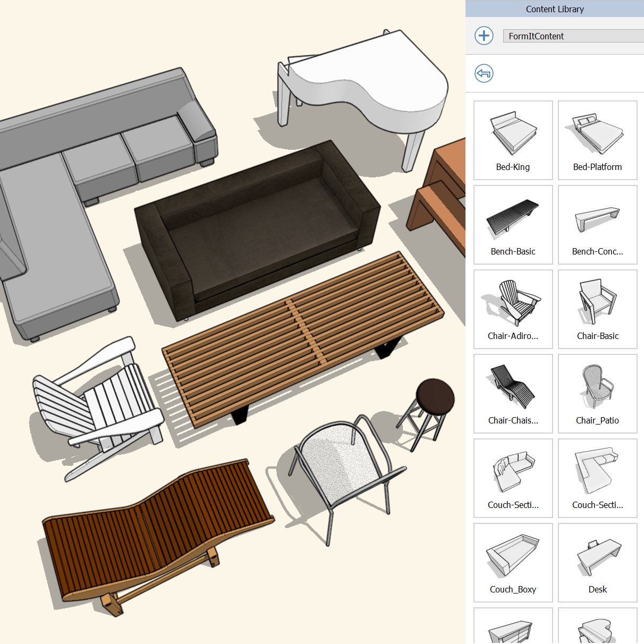Open the FormItContent library dropdown
Screen dimensions: 644x644
[x=573, y=36]
